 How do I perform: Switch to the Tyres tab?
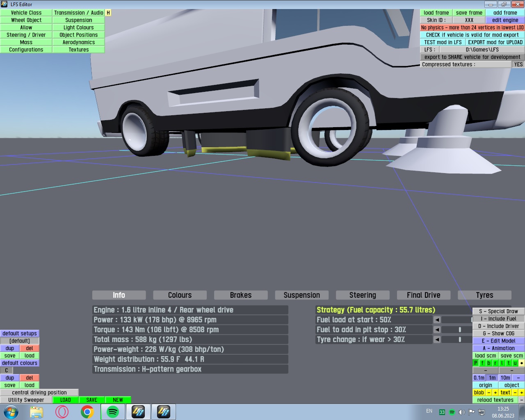[484, 295]
